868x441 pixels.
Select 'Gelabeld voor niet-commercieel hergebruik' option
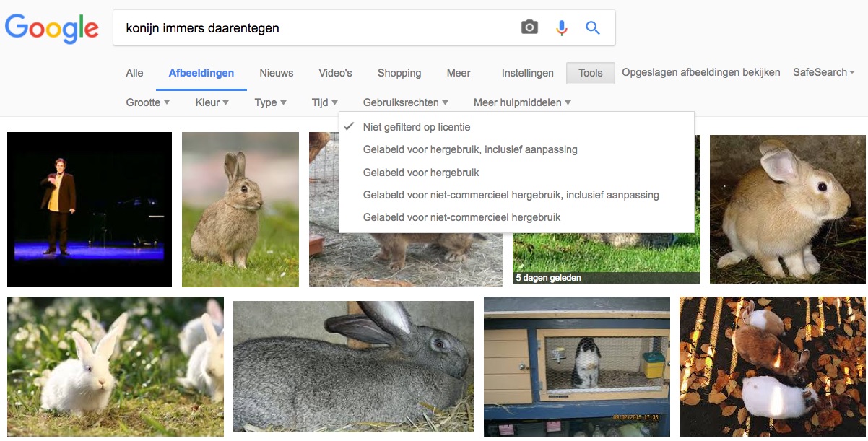(461, 217)
